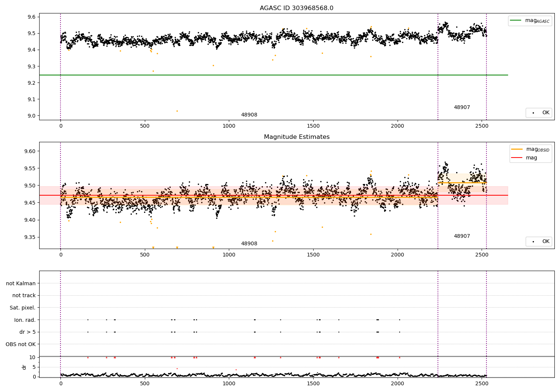Click the '9.50' y-tick of Magnitude Estimates plot

(30, 186)
